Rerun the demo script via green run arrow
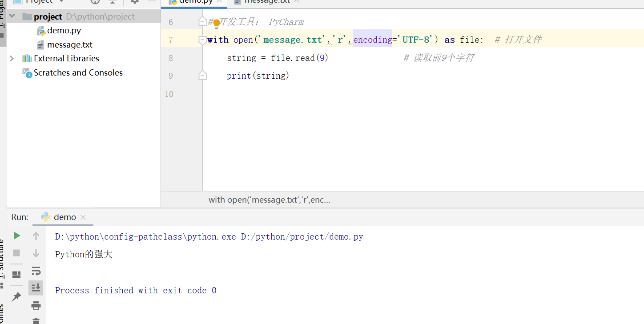Screen dimensions: 644x324 point(16,236)
